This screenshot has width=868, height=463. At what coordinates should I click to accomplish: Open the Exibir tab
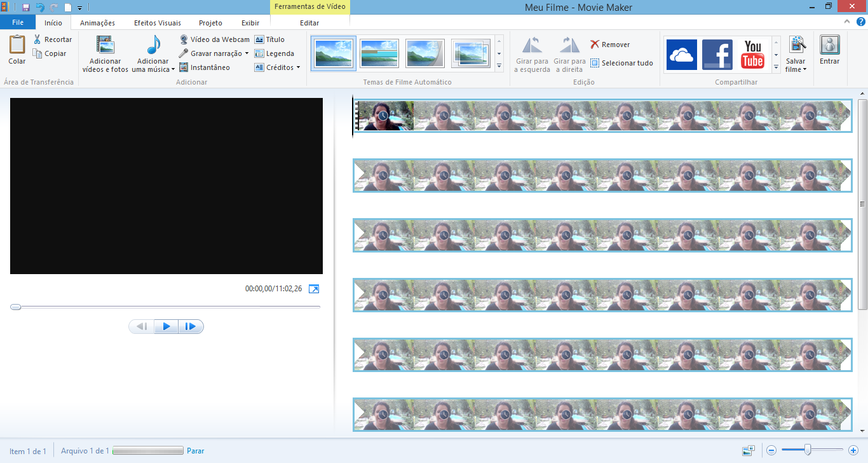tap(250, 23)
